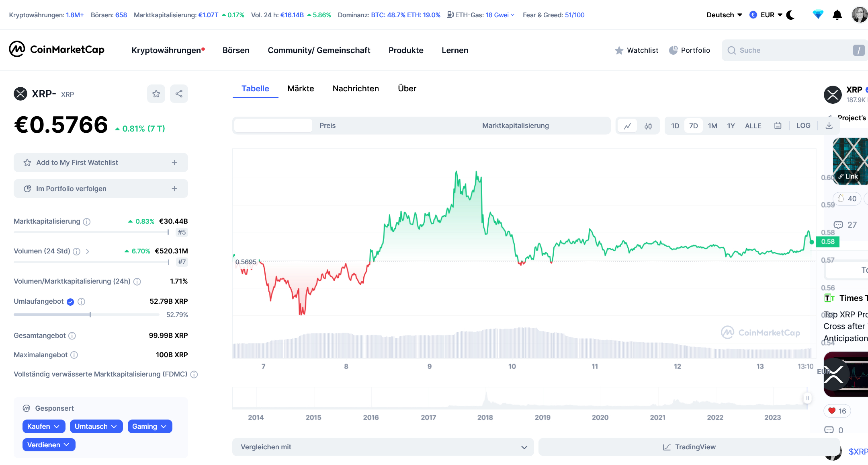Switch to line chart view
Screen dimensions: 868x465
627,126
